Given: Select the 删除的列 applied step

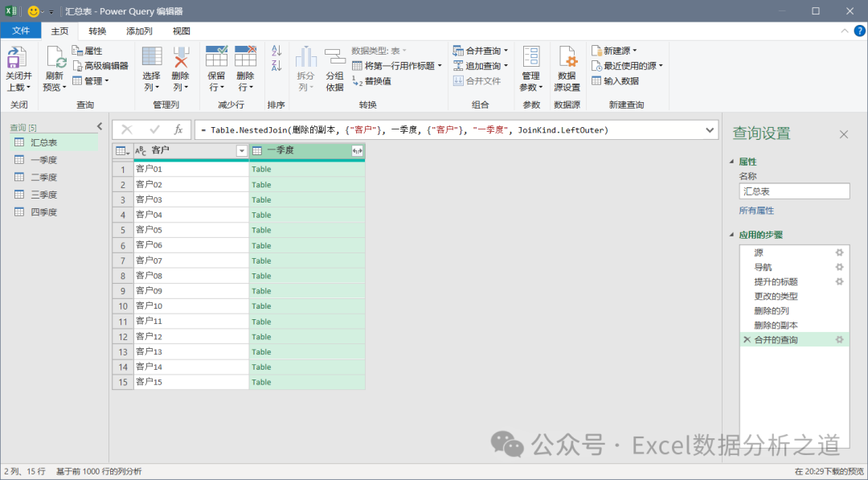Looking at the screenshot, I should [x=794, y=310].
